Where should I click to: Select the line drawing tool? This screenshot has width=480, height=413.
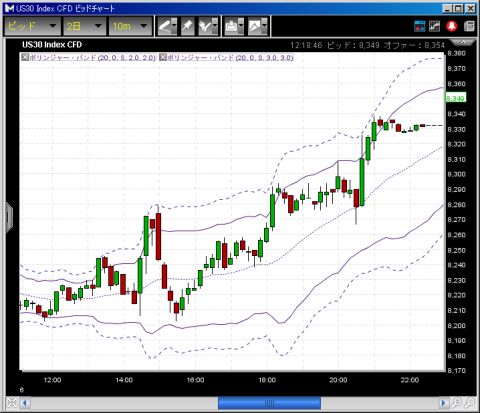coord(164,26)
